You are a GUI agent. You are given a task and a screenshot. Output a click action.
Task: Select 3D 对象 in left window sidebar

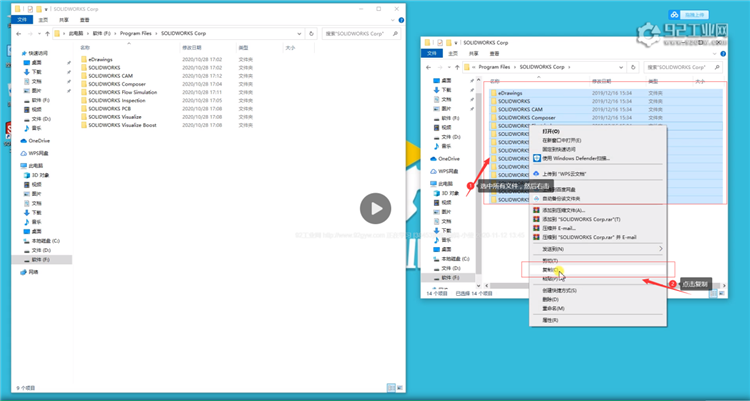click(x=36, y=175)
